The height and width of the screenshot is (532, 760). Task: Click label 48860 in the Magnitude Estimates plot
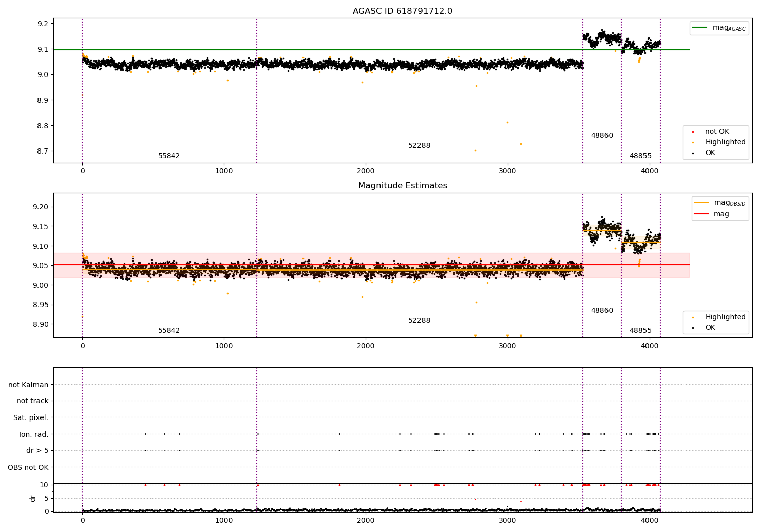[602, 311]
